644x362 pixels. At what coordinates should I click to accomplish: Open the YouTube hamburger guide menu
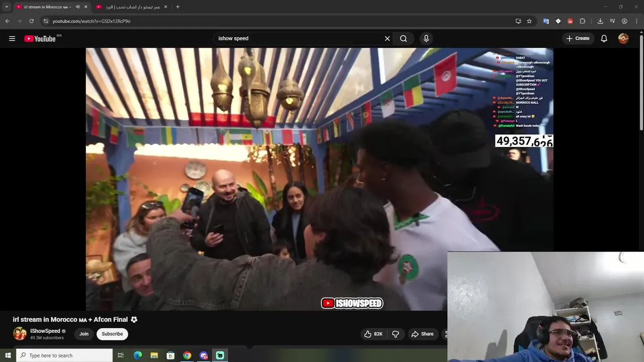12,38
